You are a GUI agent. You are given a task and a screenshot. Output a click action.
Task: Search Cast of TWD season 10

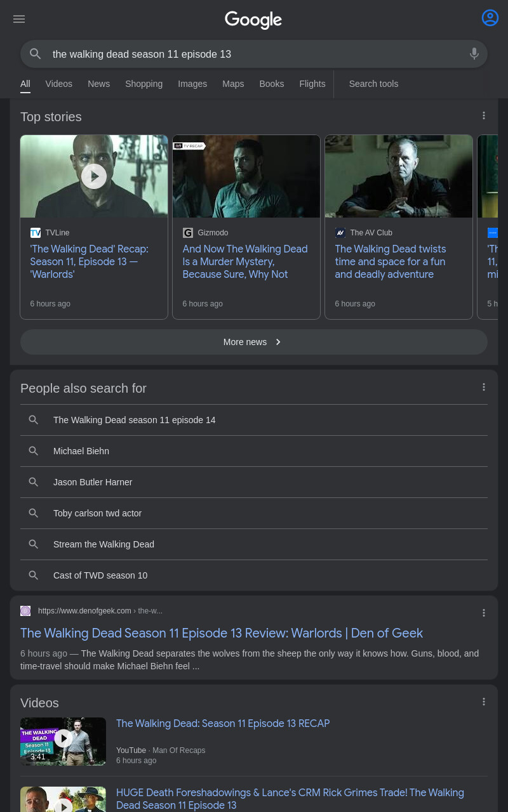pos(254,575)
